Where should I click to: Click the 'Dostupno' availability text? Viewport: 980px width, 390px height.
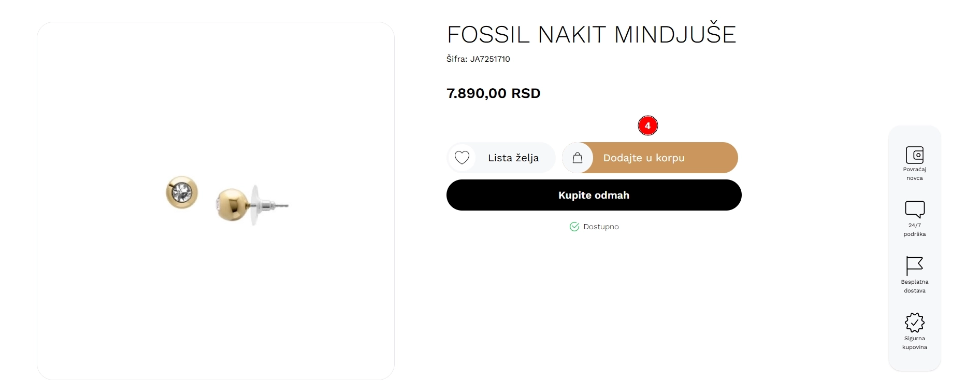click(x=601, y=227)
